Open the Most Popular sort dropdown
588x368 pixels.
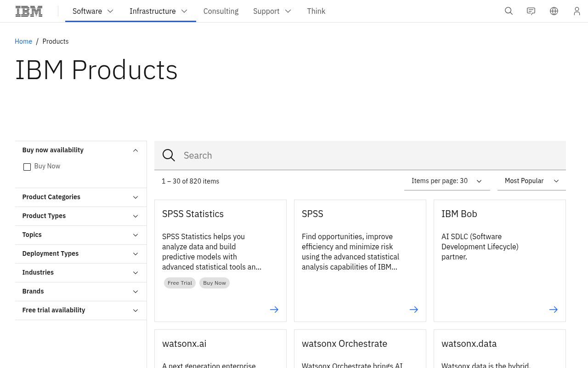(x=531, y=181)
